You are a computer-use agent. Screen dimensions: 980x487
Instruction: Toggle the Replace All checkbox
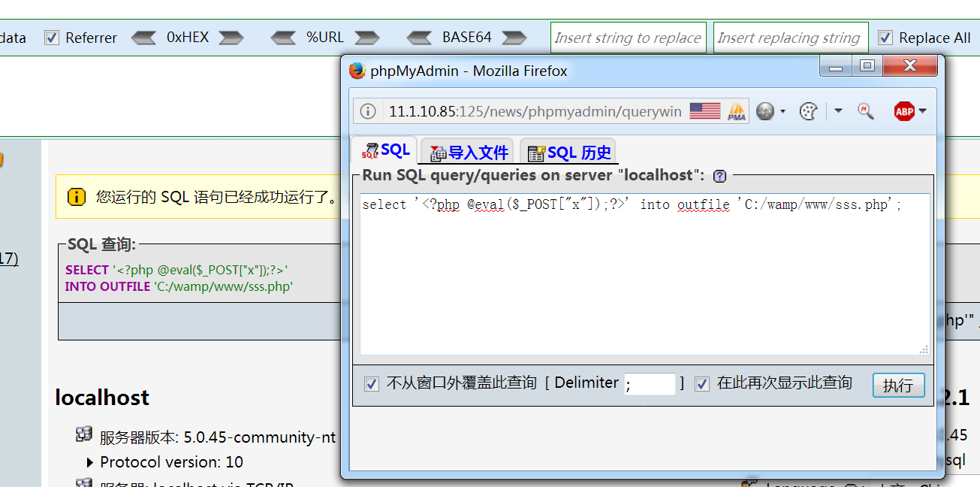coord(885,38)
